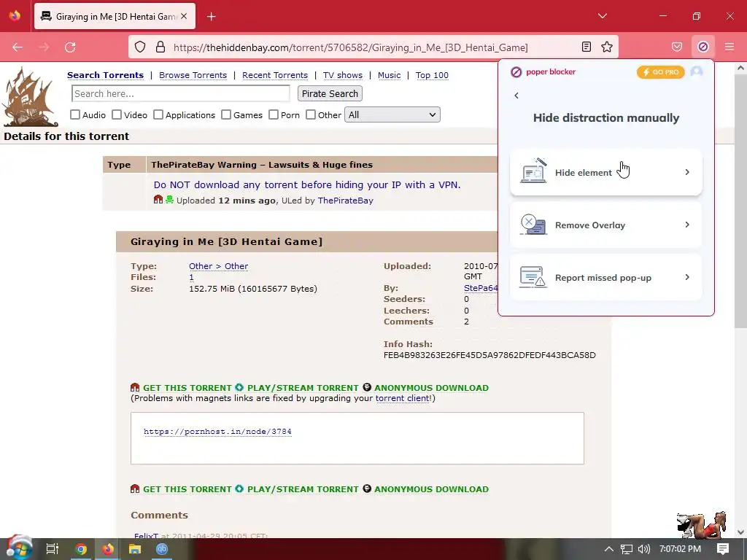Viewport: 747px width, 560px height.
Task: Click the torrent client link
Action: coord(403,398)
